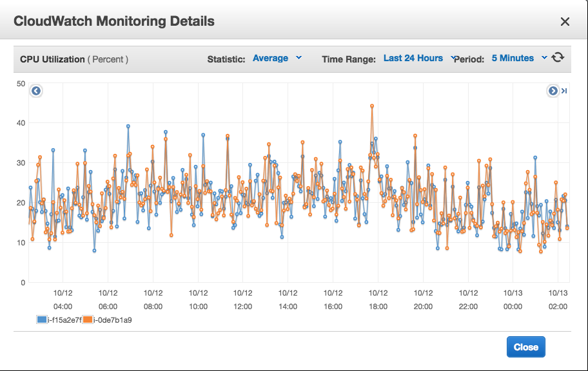Click the 10/12 04:00 x-axis label
The width and height of the screenshot is (588, 371).
point(63,300)
